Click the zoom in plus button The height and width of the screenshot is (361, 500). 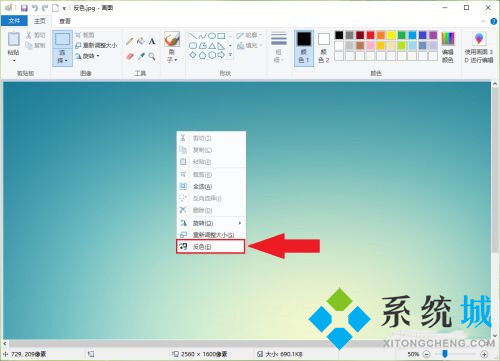(x=484, y=354)
